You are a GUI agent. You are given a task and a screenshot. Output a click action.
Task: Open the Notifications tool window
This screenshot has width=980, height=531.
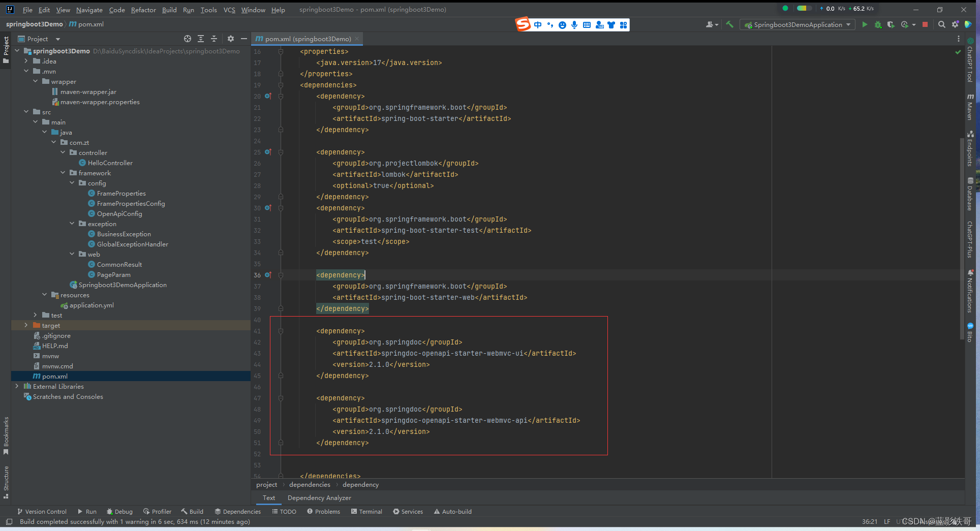(970, 291)
